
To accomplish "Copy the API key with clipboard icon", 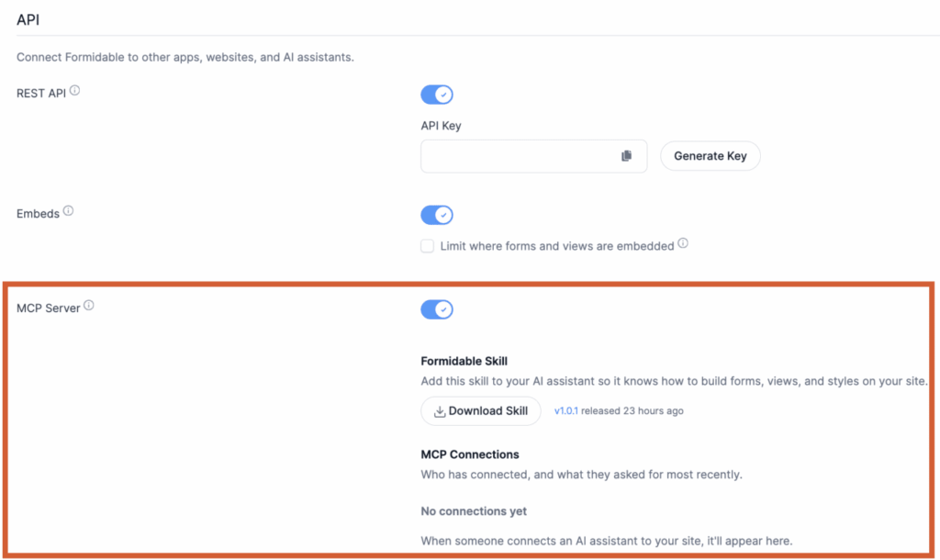I will pyautogui.click(x=626, y=156).
